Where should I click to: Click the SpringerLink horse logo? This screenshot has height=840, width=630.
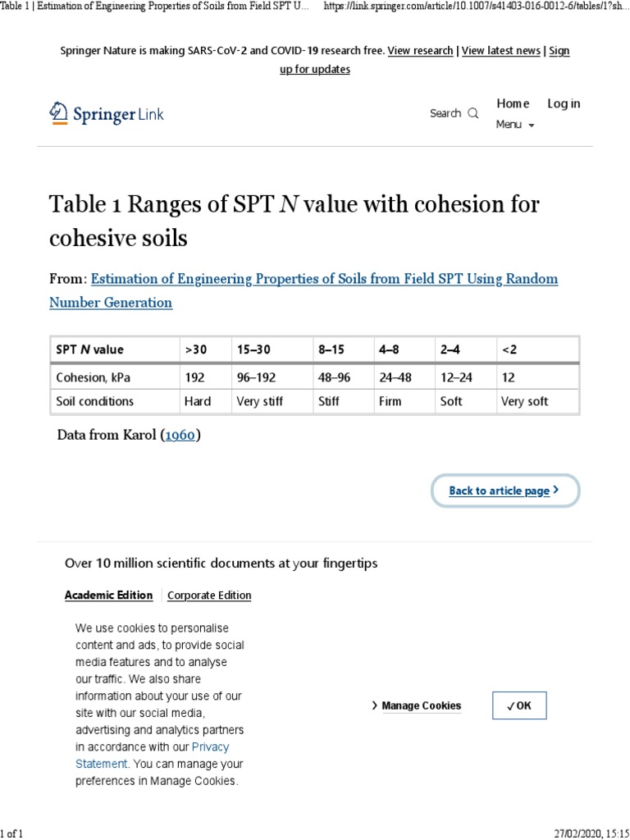[59, 112]
